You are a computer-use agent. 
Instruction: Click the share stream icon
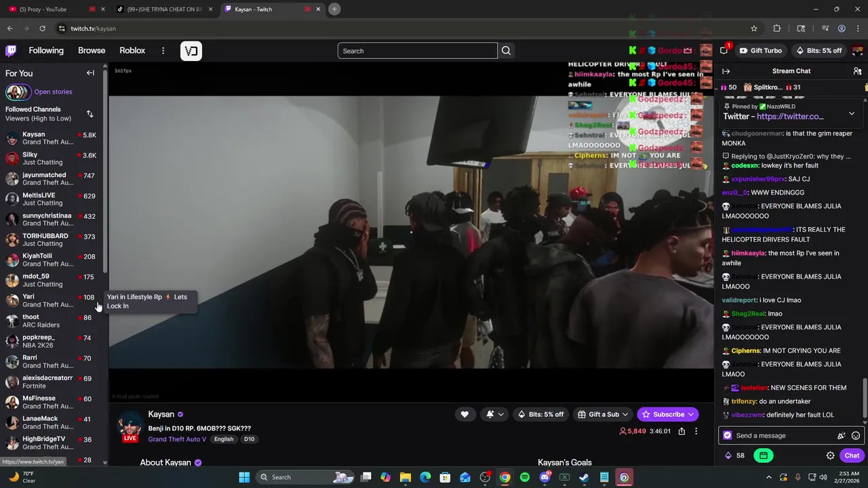682,431
